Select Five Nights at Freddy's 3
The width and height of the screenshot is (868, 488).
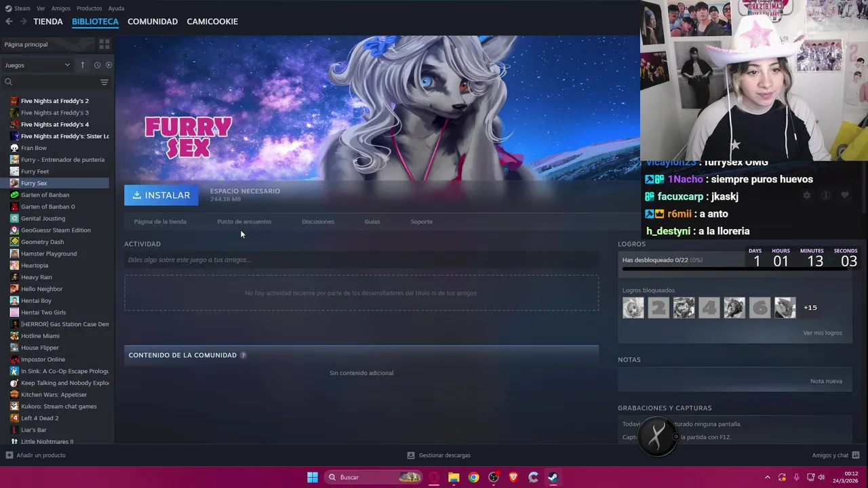pos(55,113)
